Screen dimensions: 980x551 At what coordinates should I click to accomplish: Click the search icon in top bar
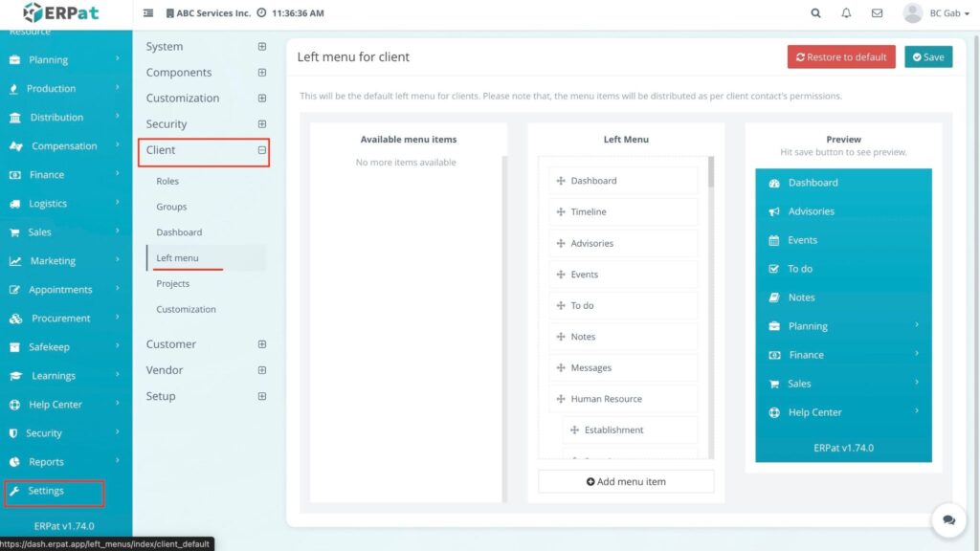pyautogui.click(x=815, y=13)
